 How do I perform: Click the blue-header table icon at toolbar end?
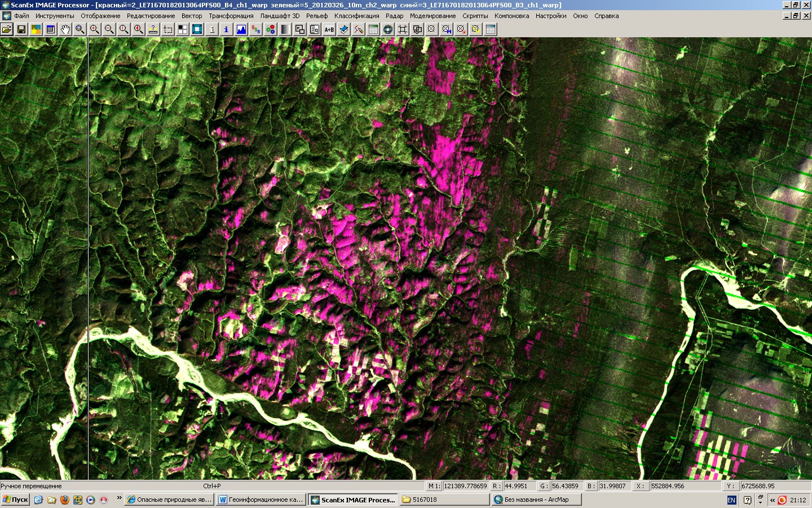coord(491,29)
